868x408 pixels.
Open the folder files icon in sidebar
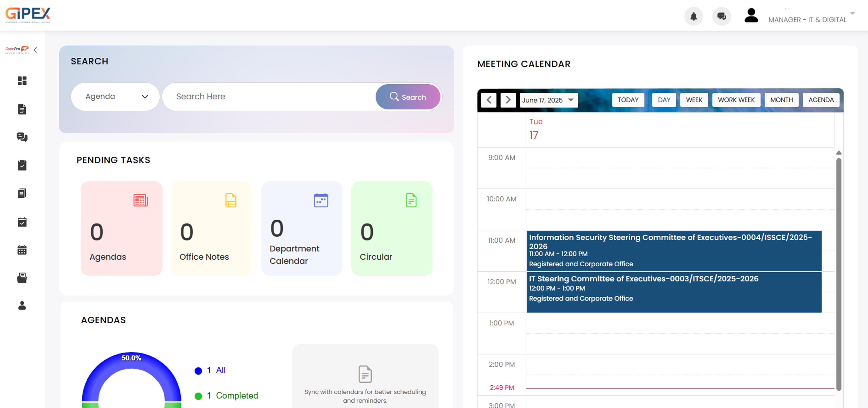22,278
